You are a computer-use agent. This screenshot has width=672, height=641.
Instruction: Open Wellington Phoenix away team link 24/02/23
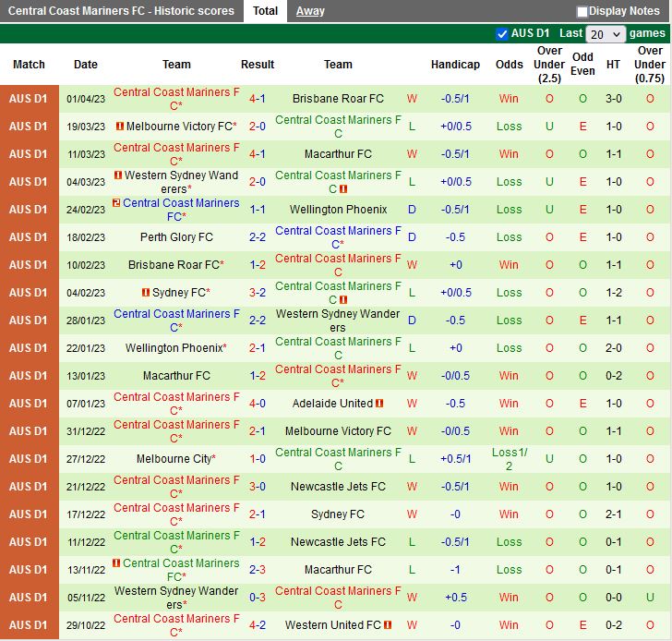pos(338,210)
